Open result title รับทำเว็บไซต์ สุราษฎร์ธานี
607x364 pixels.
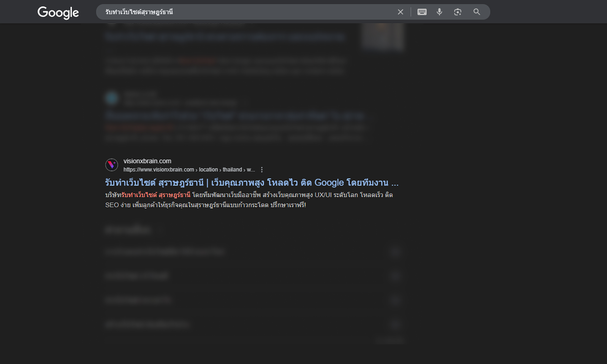tap(252, 182)
